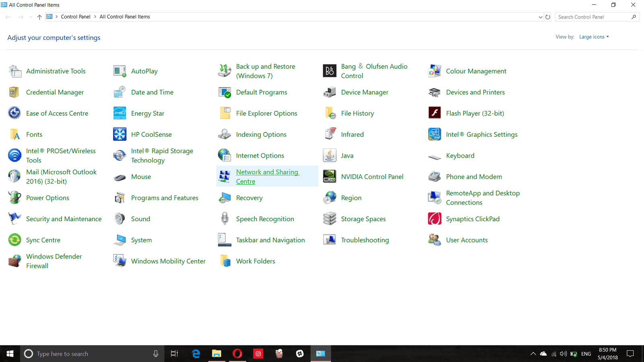Open the Default Programs icon

[225, 92]
